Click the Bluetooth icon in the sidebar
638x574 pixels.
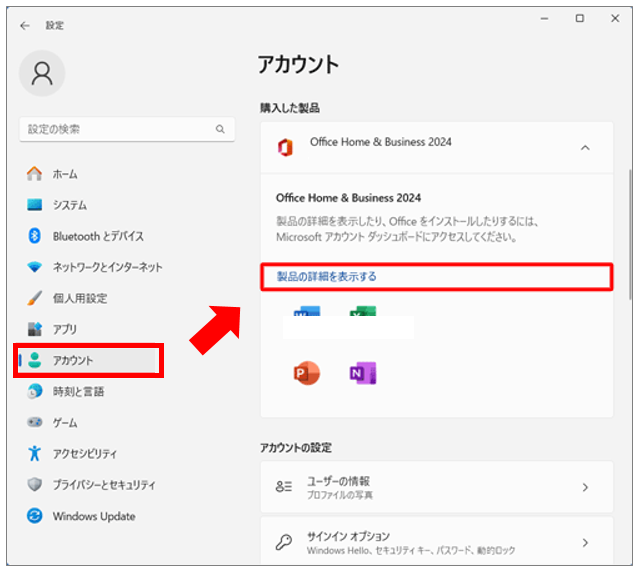34,236
